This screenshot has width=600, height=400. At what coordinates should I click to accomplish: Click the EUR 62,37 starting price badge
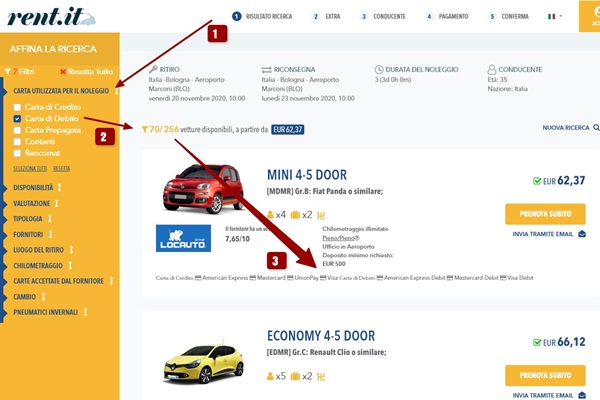[288, 130]
